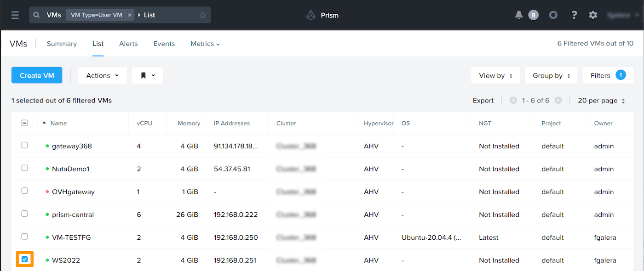Viewport: 644px width, 271px height.
Task: Open the Group by dropdown
Action: click(551, 75)
